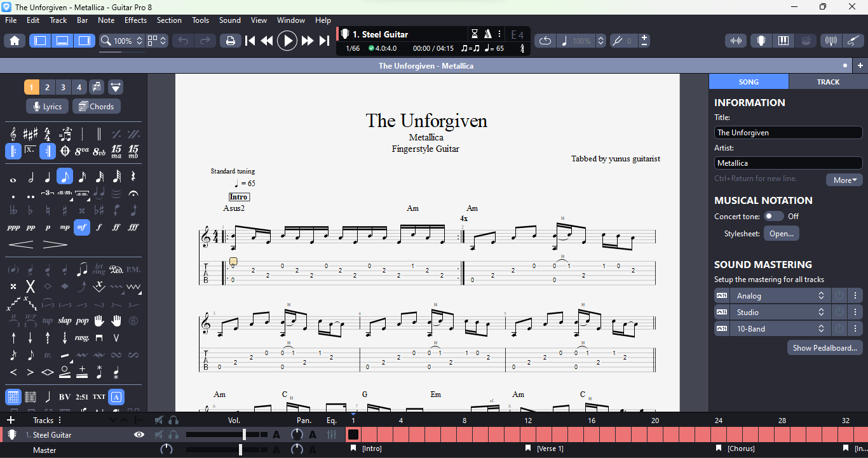Image resolution: width=868 pixels, height=458 pixels.
Task: Open the layout mode dropdown next to zoom
Action: 157,41
